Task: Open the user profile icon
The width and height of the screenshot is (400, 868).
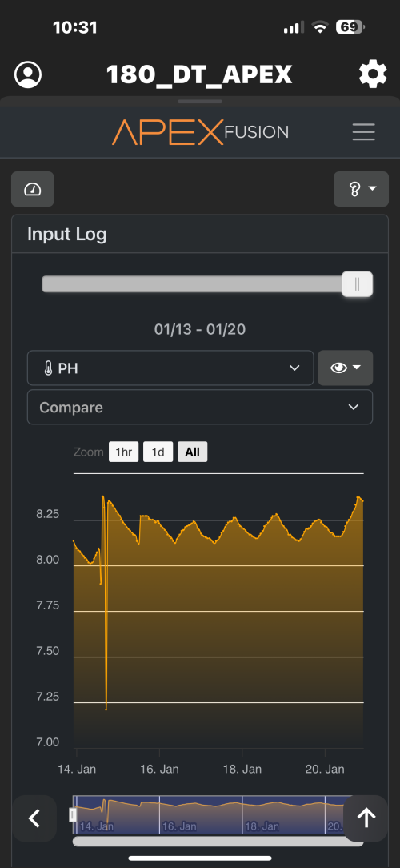Action: (x=28, y=74)
